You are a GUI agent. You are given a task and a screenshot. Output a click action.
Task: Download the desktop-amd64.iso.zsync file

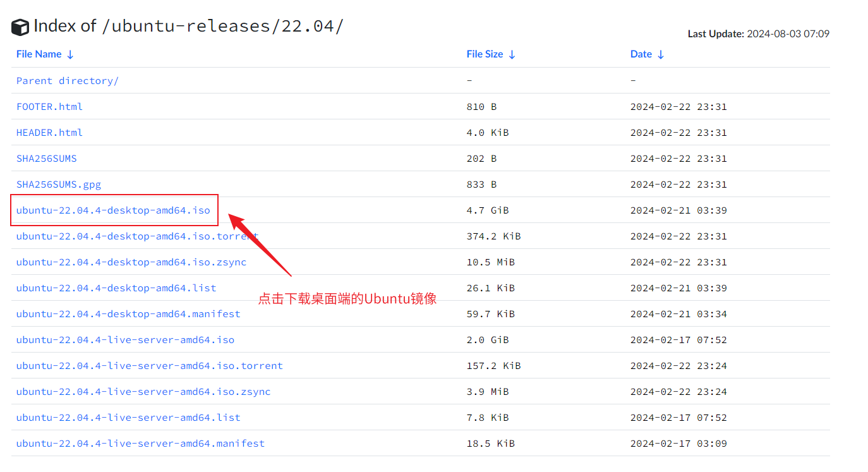click(x=131, y=262)
